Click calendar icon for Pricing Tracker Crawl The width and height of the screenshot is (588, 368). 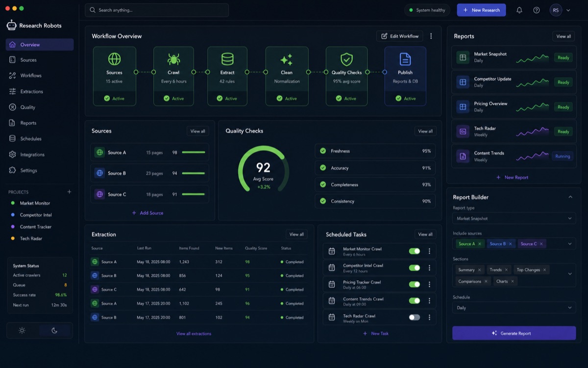pyautogui.click(x=332, y=284)
